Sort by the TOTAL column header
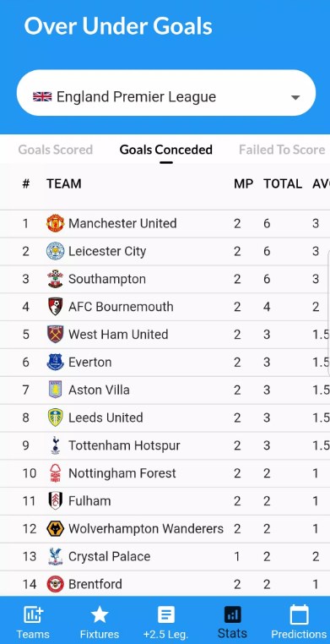The height and width of the screenshot is (644, 330). pos(283,183)
